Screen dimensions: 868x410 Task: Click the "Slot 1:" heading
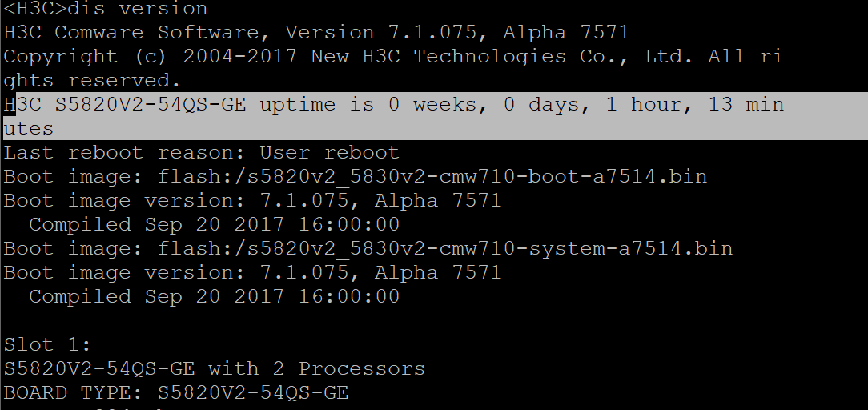click(x=47, y=345)
